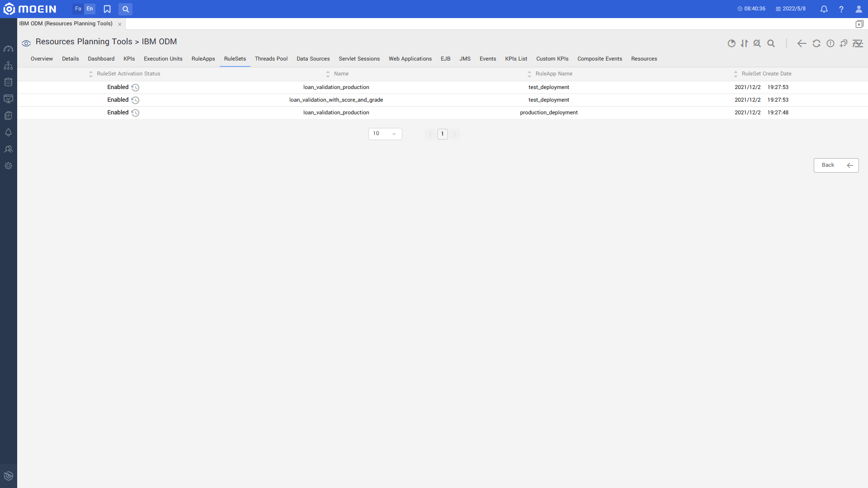Open the Servlet Sessions tab
Viewport: 868px width, 488px height.
click(x=359, y=59)
